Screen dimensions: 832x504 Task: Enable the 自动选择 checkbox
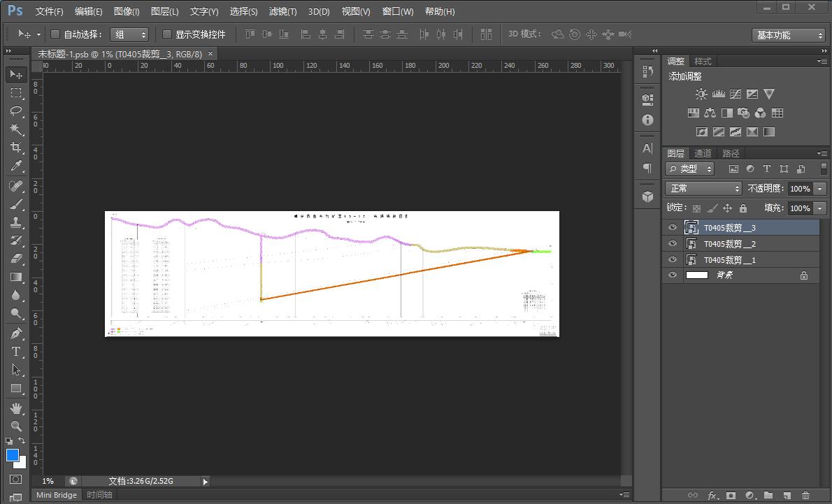[x=55, y=34]
